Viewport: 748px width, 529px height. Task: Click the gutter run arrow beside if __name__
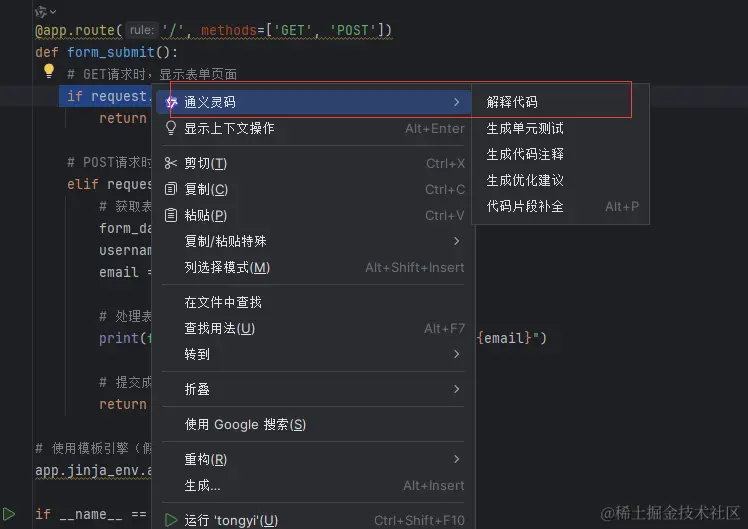point(9,514)
